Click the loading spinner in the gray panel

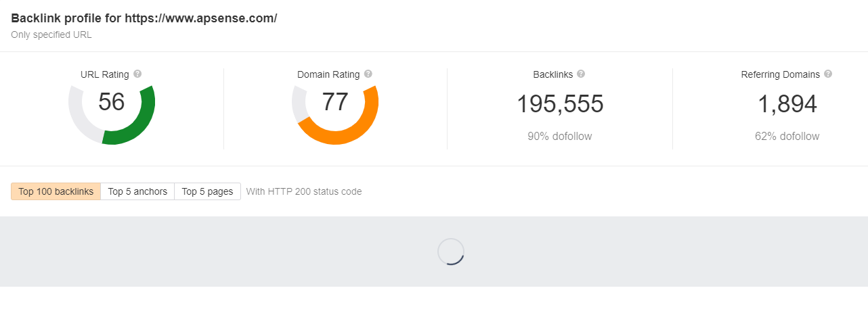(451, 252)
